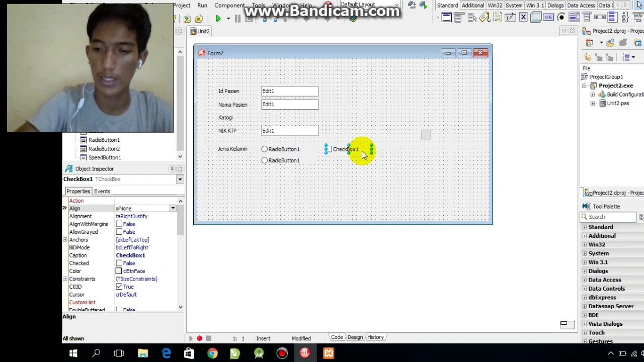The height and width of the screenshot is (362, 644).
Task: Switch to History tab at bottom
Action: point(375,337)
